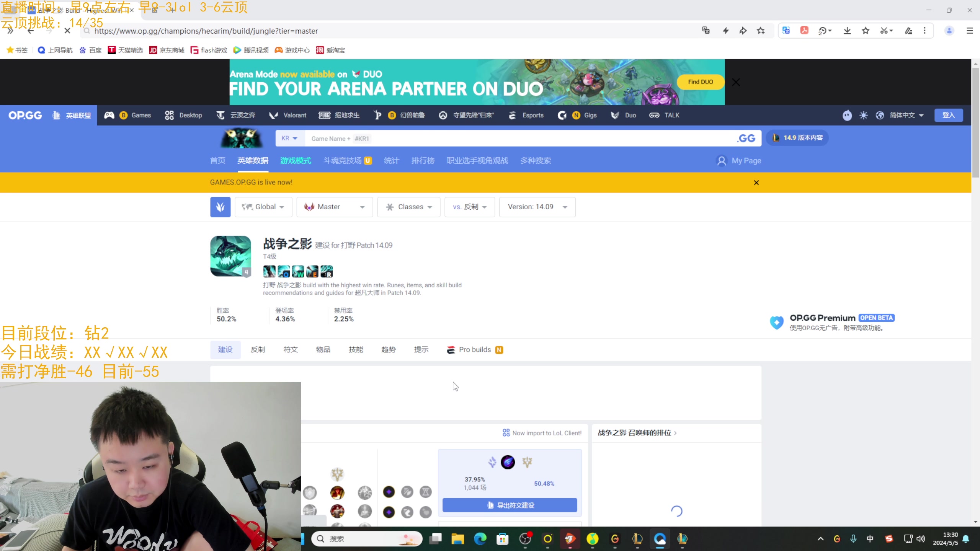The image size is (980, 551).
Task: Click the blue mascot icon in OP.GG header
Action: pyautogui.click(x=847, y=115)
